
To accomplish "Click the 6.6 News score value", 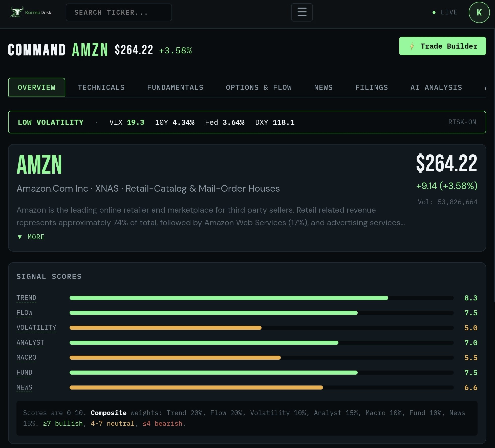I will [471, 388].
